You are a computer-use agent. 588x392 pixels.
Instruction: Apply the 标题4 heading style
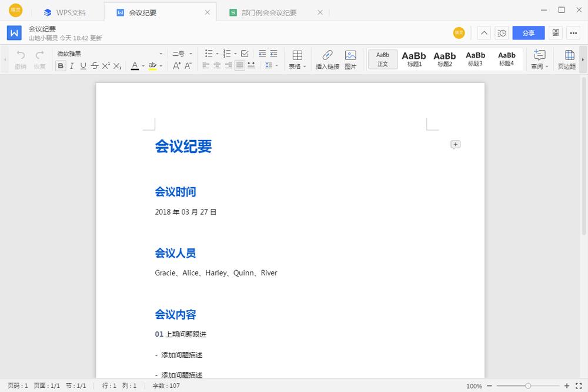point(507,59)
